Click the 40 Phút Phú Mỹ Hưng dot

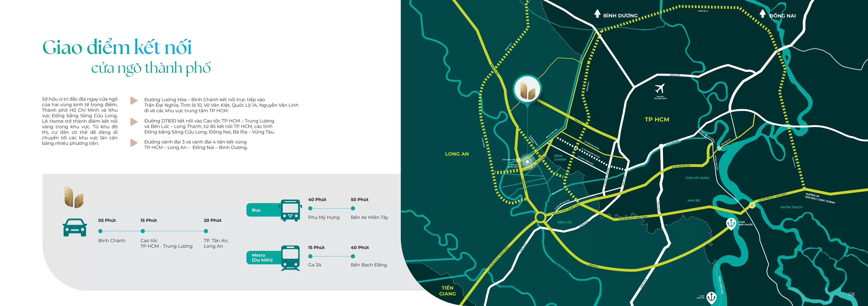[310, 208]
